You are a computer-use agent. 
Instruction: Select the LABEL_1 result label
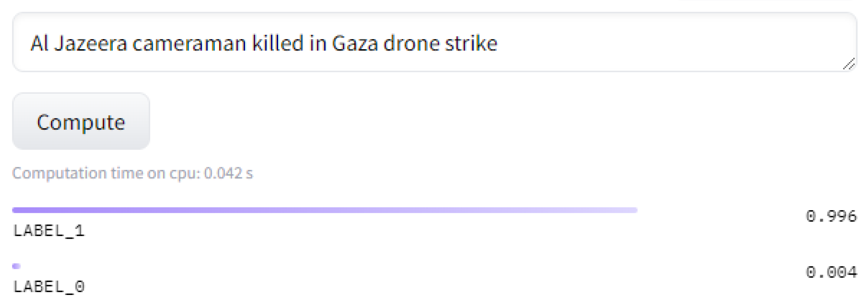point(49,231)
